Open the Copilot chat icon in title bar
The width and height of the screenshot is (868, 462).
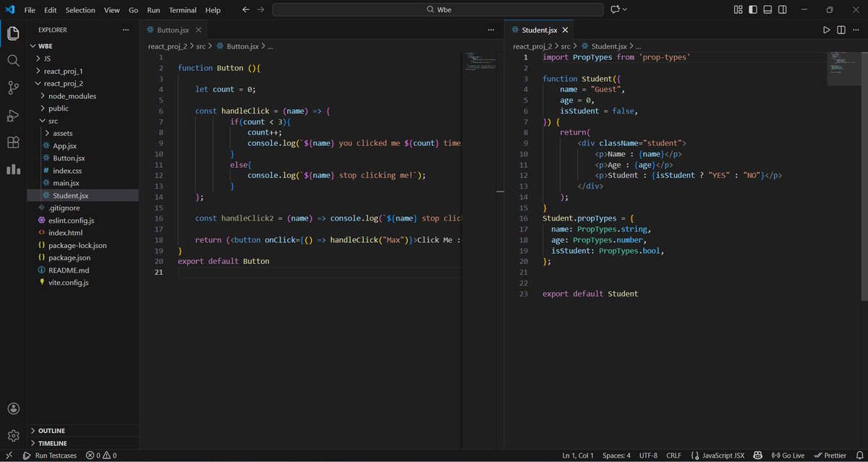(x=615, y=10)
